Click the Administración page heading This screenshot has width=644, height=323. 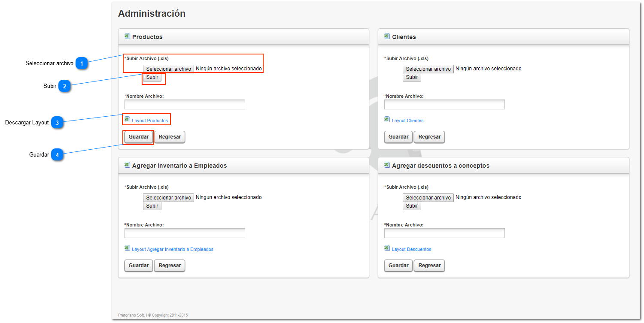point(152,14)
